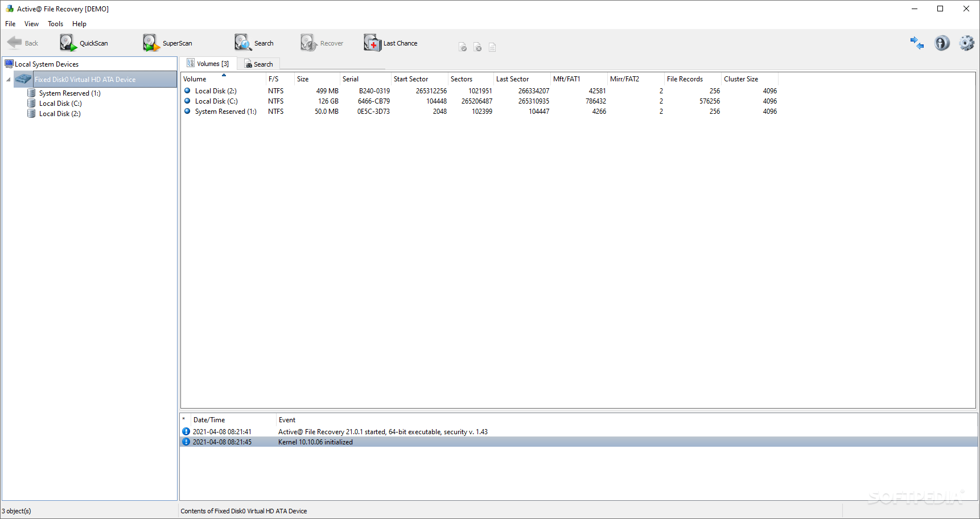Click the Local Disk (2:) tree volume icon
The image size is (980, 519).
click(32, 113)
